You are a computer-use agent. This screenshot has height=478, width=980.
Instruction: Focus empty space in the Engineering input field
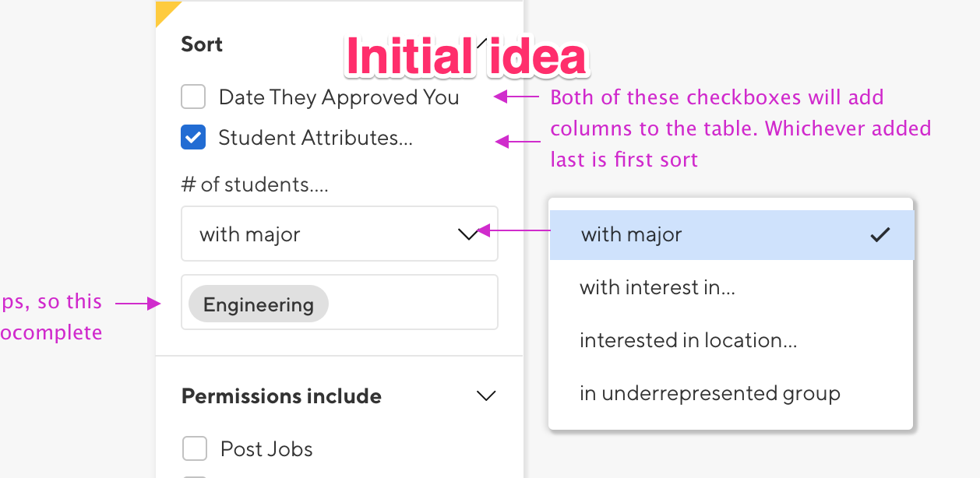[x=413, y=302]
